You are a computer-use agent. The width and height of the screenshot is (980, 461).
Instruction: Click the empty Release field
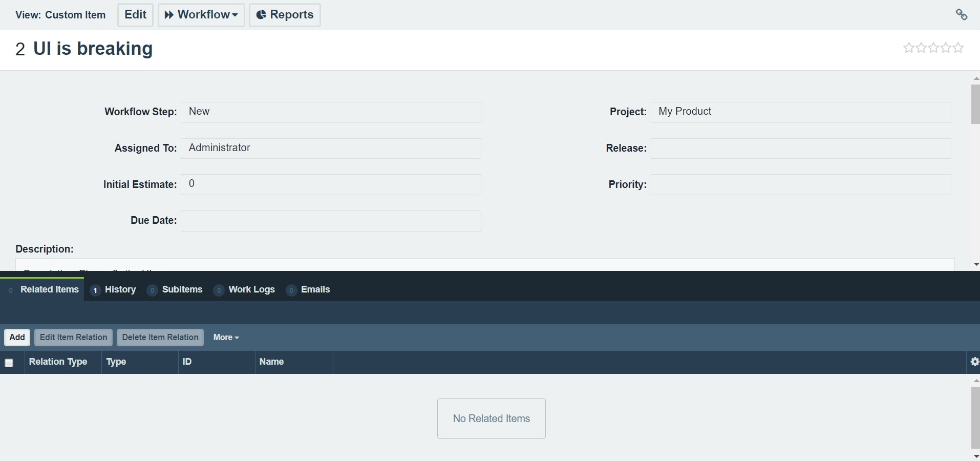[801, 149]
